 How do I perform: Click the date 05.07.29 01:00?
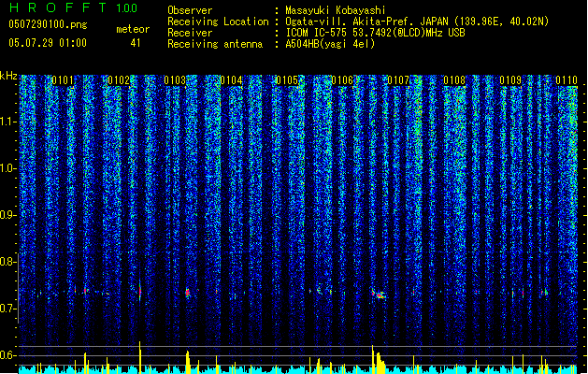(48, 43)
